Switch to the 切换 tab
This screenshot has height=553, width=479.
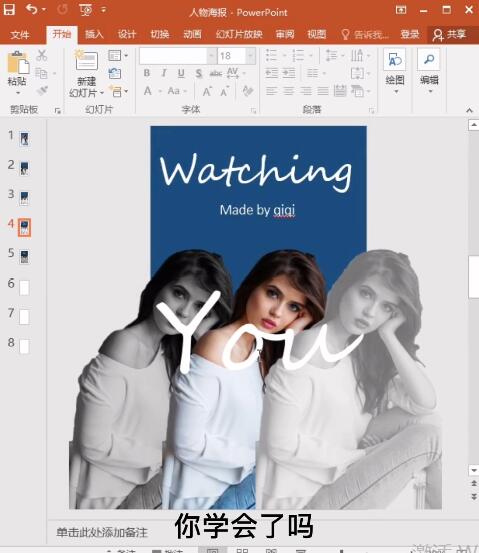coord(159,34)
